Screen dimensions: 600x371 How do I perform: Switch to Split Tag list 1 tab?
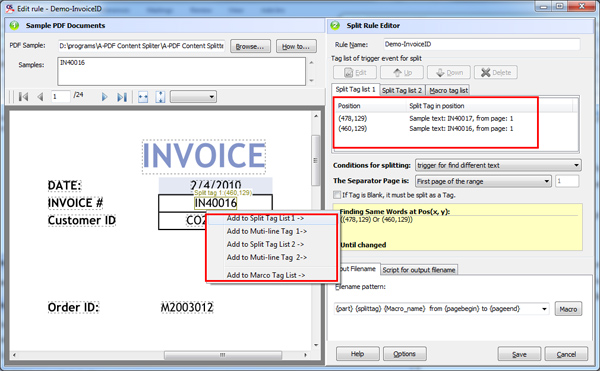pyautogui.click(x=355, y=89)
